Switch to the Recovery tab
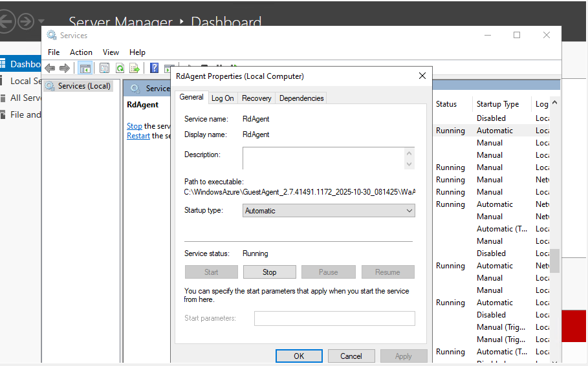The height and width of the screenshot is (366, 588). (257, 98)
